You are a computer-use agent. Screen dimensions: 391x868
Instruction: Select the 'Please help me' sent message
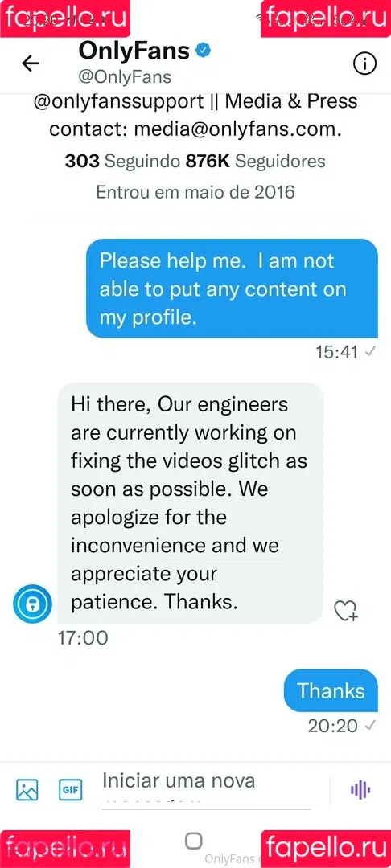pos(232,289)
